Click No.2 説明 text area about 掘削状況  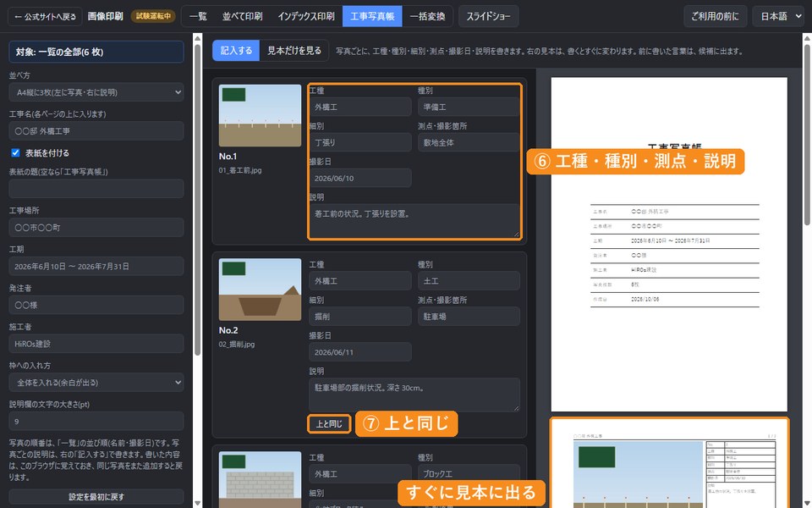click(x=414, y=395)
